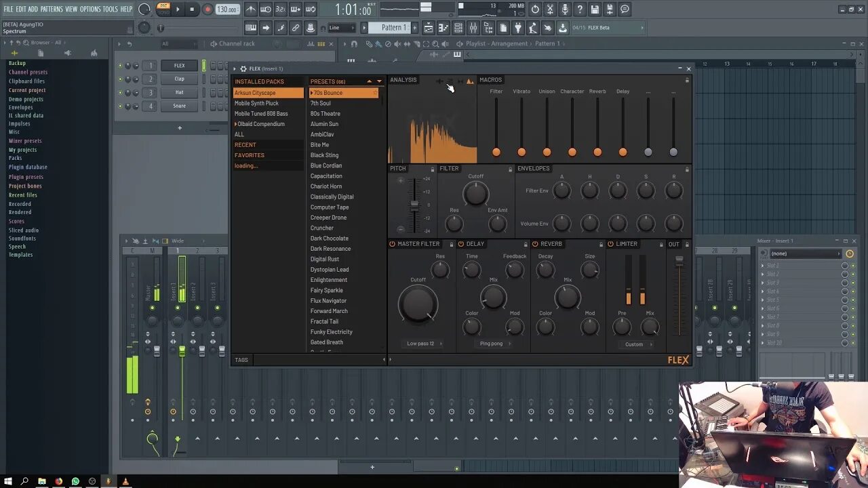Screen dimensions: 868x488
Task: Open the FAVORITES preset list
Action: [x=267, y=155]
